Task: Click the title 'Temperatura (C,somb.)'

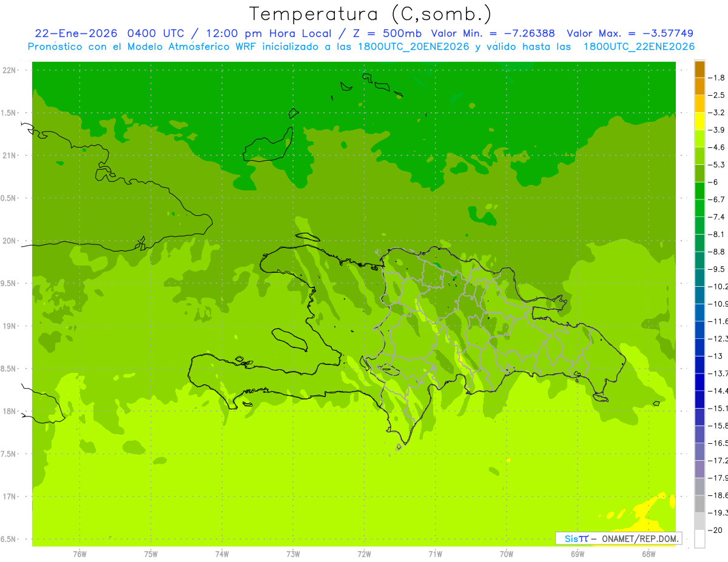Action: tap(371, 14)
